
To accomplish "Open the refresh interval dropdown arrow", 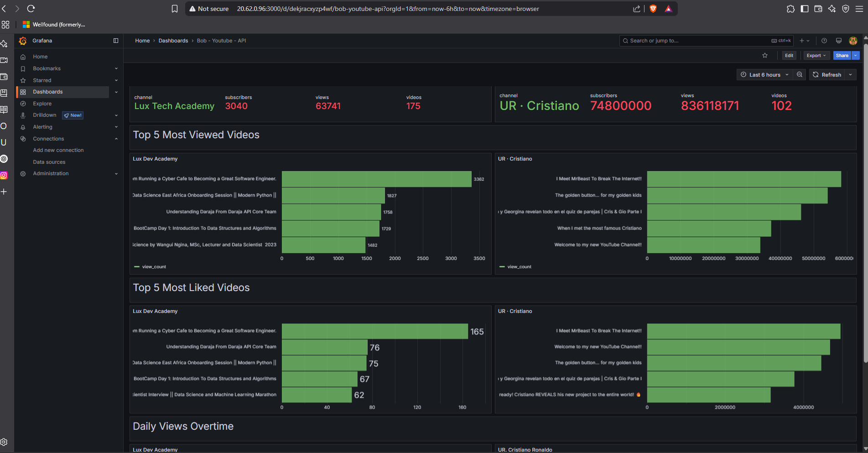I will [x=850, y=74].
